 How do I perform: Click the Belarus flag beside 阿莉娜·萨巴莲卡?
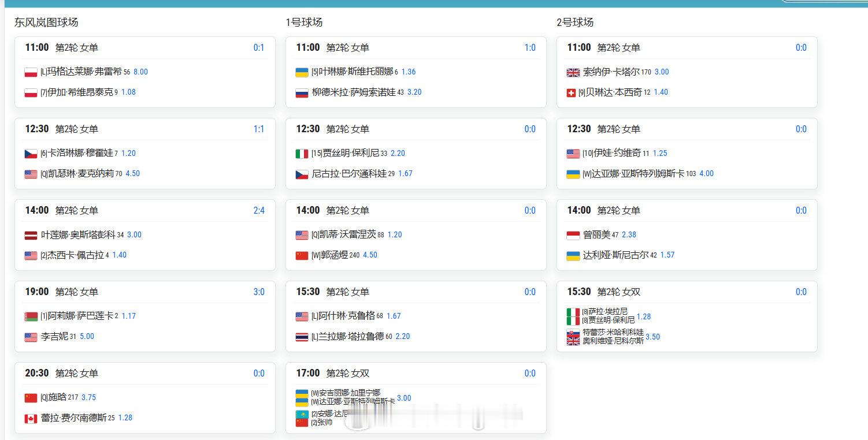click(31, 316)
